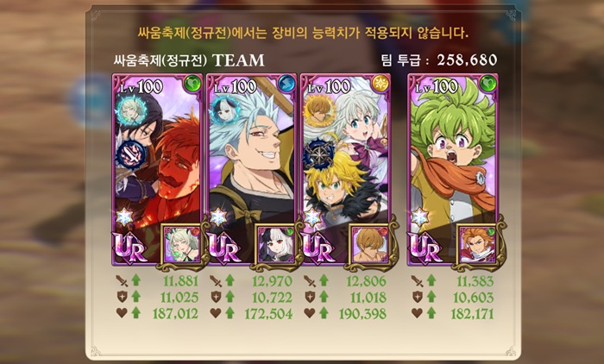Image resolution: width=604 pixels, height=364 pixels.
Task: Select the Meliodas and Elizabeth hero card
Action: [x=345, y=169]
